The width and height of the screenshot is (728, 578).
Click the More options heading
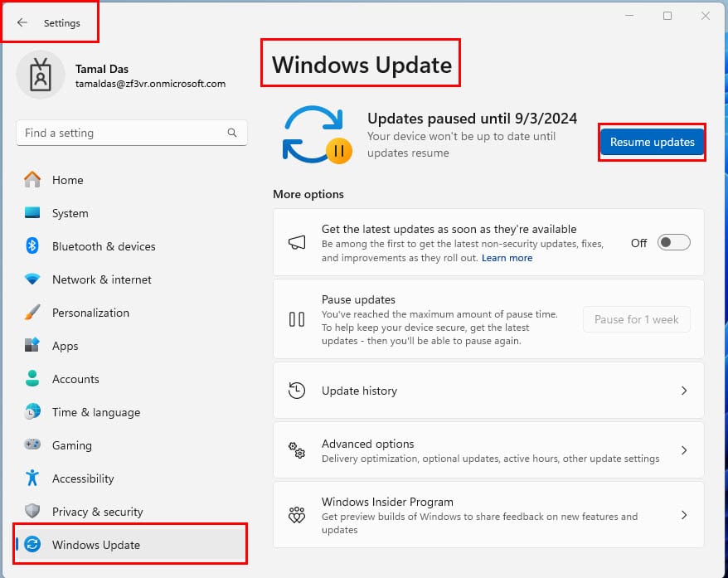pos(308,194)
